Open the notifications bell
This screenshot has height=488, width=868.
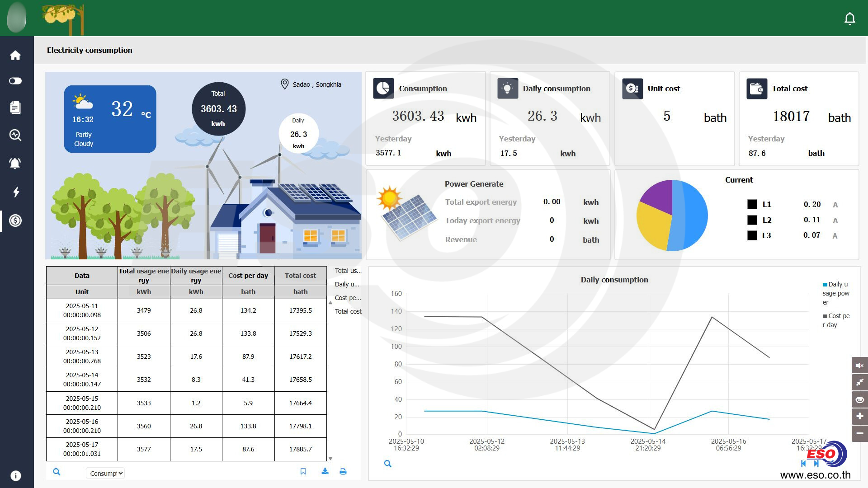(x=849, y=19)
